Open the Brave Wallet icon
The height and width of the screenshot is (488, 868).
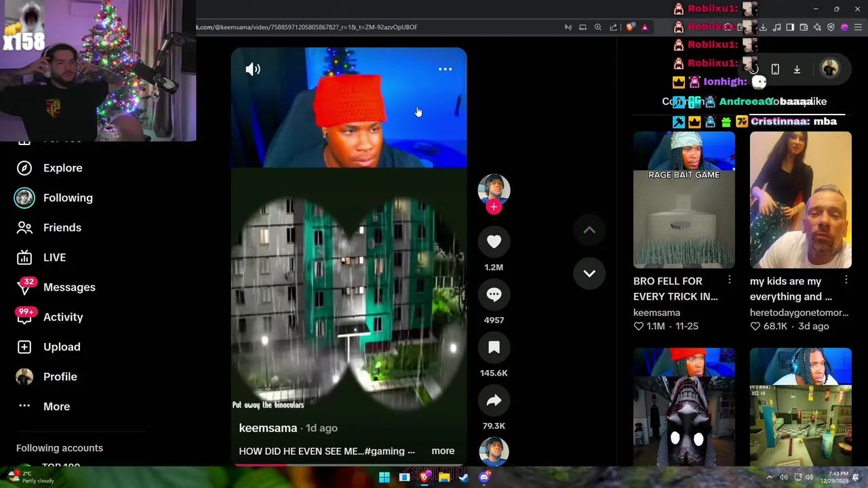pos(804,27)
